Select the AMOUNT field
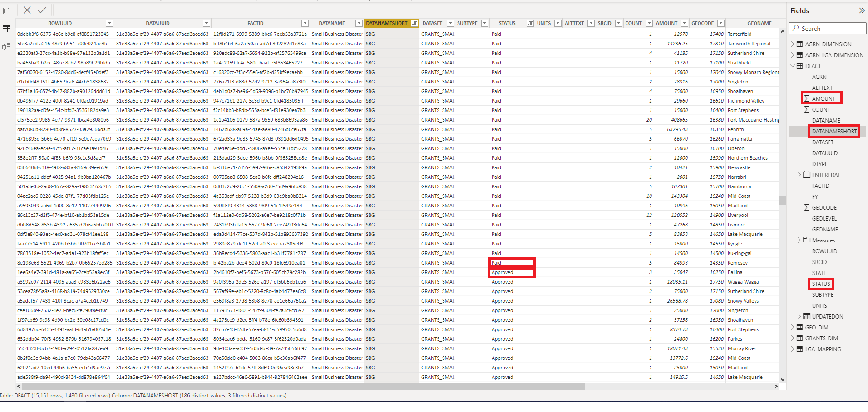This screenshot has width=868, height=412. click(x=824, y=98)
